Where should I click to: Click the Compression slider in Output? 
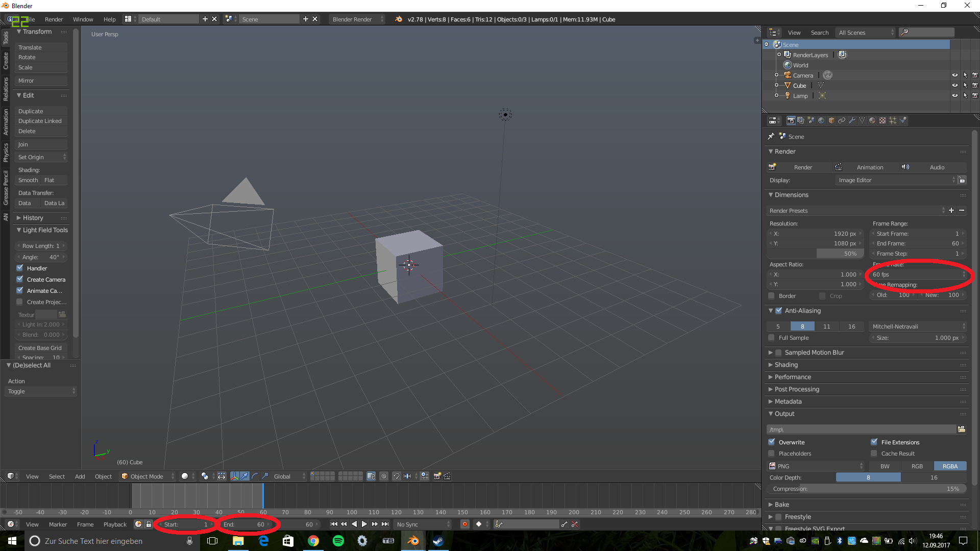tap(866, 489)
